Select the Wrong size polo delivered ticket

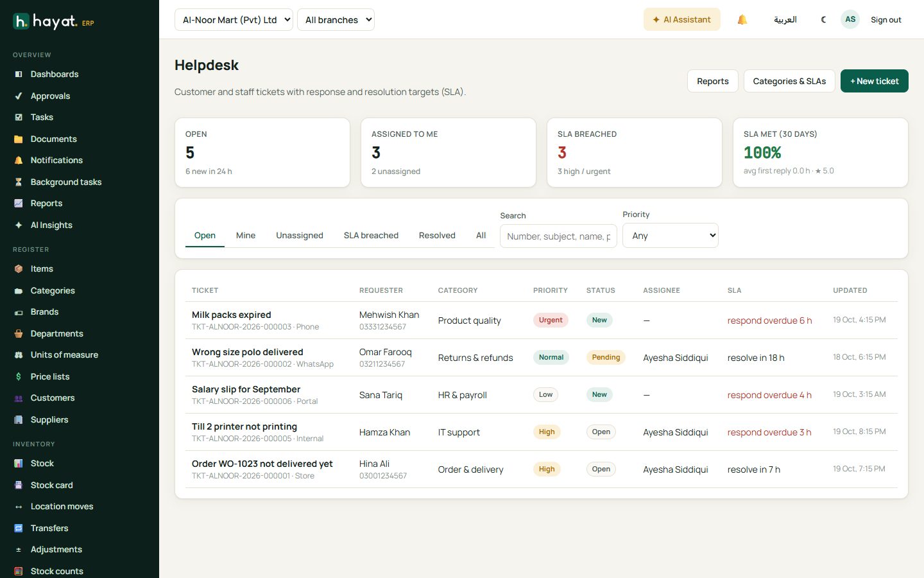pos(248,352)
